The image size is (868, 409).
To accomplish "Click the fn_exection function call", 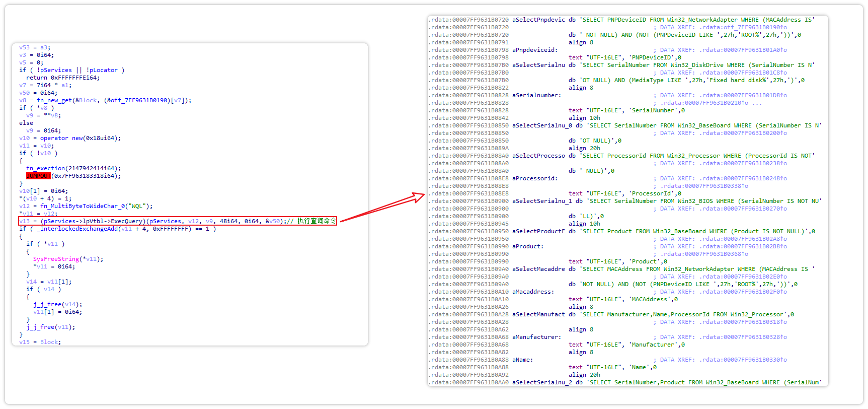I will click(x=46, y=168).
